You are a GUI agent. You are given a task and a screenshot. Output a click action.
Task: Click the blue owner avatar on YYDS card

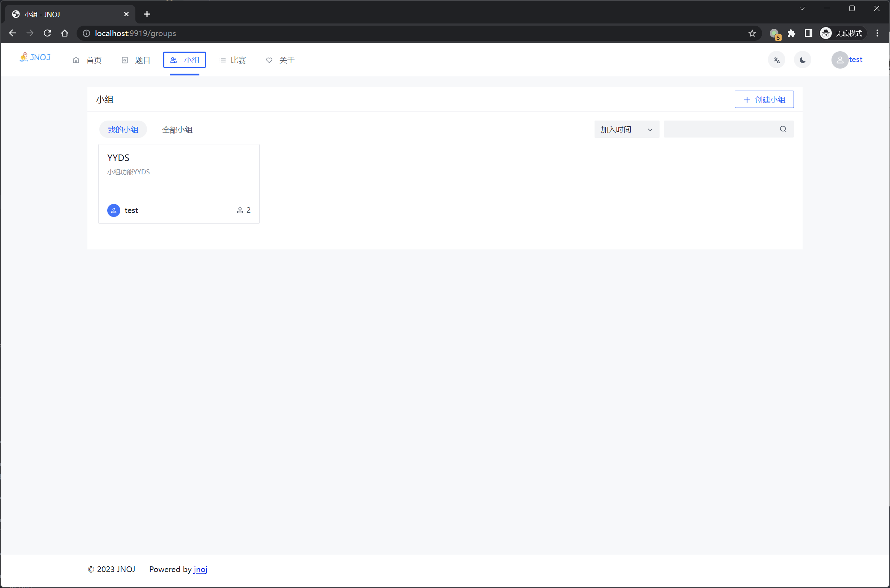coord(114,210)
